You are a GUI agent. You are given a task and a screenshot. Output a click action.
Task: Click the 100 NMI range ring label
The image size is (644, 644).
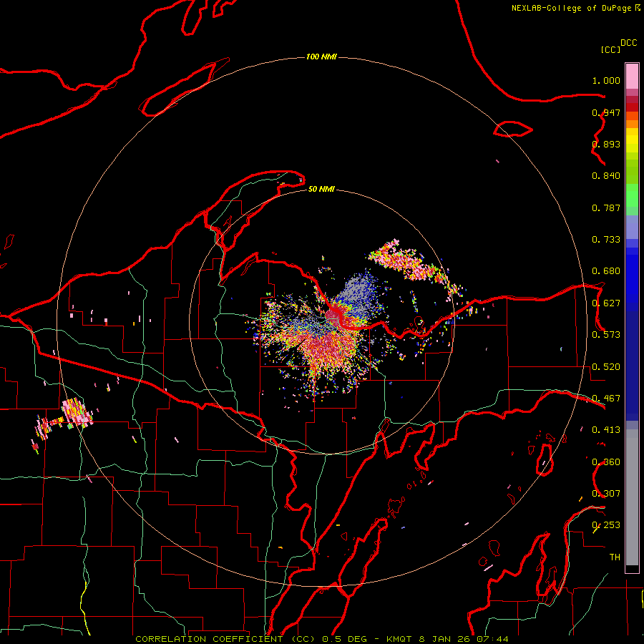click(321, 57)
